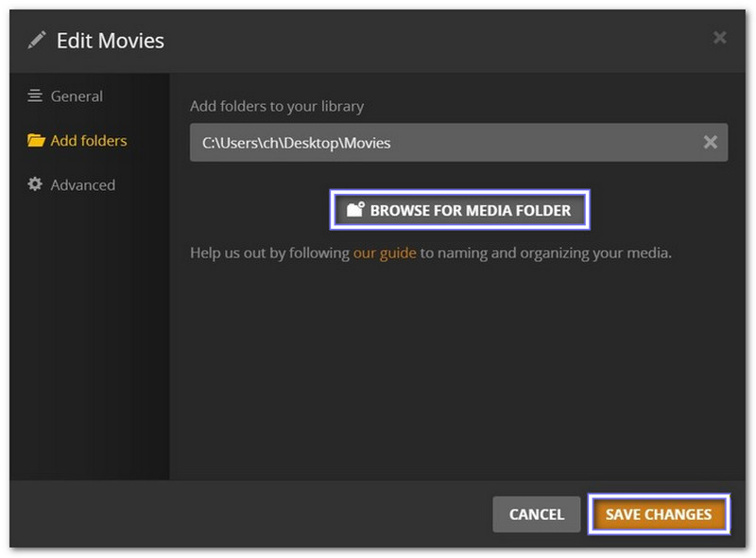
Task: Click the gear icon beside Advanced
Action: (x=38, y=185)
